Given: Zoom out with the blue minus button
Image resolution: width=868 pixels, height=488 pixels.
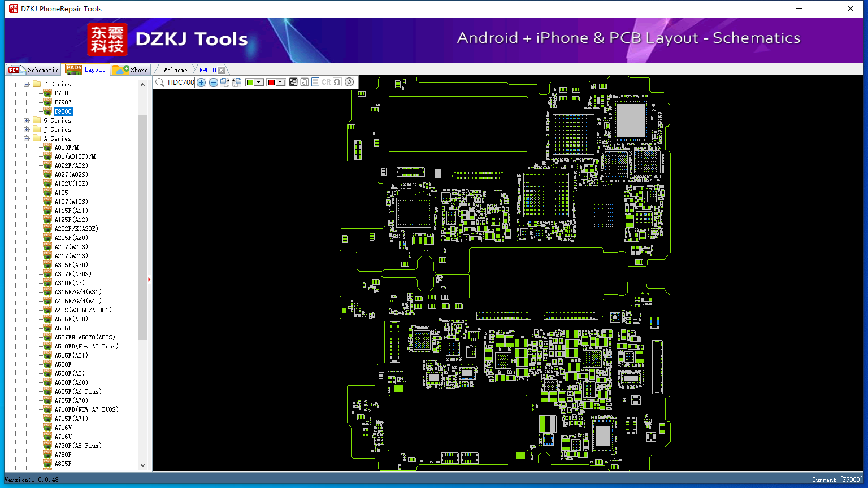Looking at the screenshot, I should pyautogui.click(x=214, y=82).
